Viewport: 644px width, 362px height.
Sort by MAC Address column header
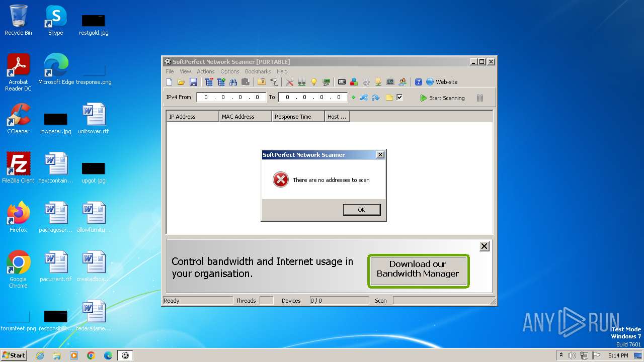coord(246,117)
